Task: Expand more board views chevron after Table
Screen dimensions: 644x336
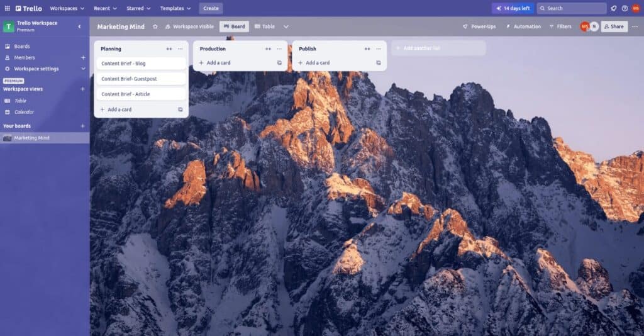Action: pyautogui.click(x=286, y=26)
